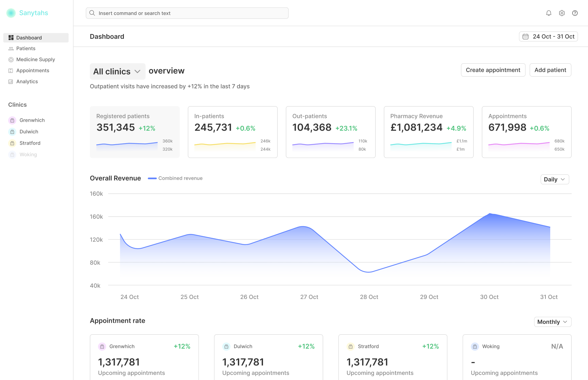Click the +23.1% out-patients change
This screenshot has width=588, height=380.
(346, 128)
